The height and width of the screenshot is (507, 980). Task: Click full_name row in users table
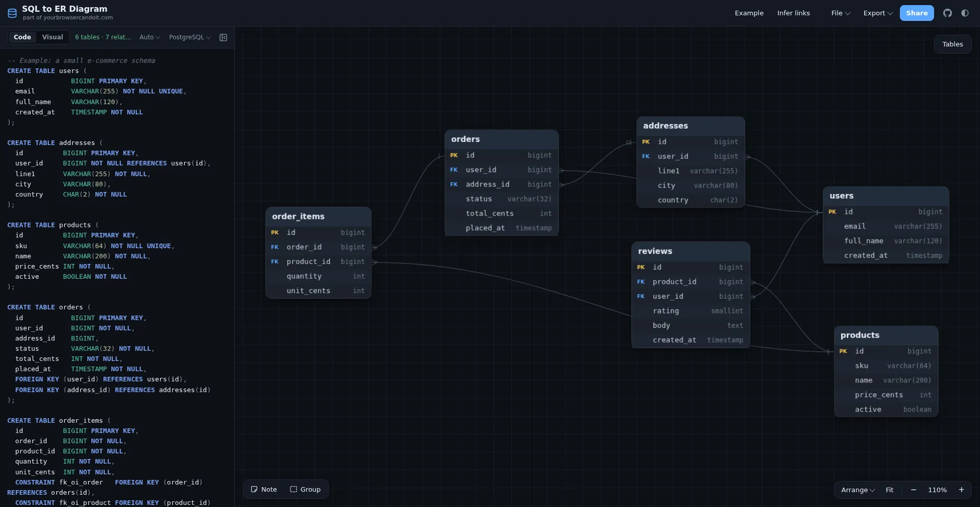[886, 241]
